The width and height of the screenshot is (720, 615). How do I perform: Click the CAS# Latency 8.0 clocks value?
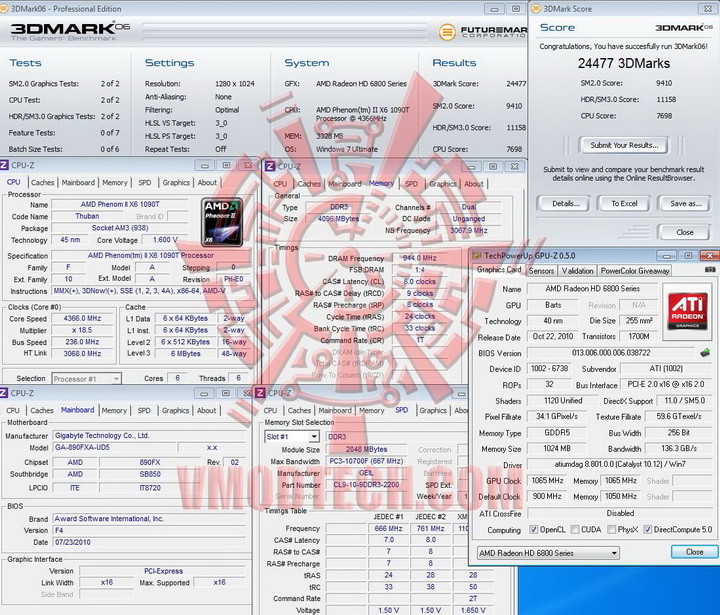click(x=420, y=282)
